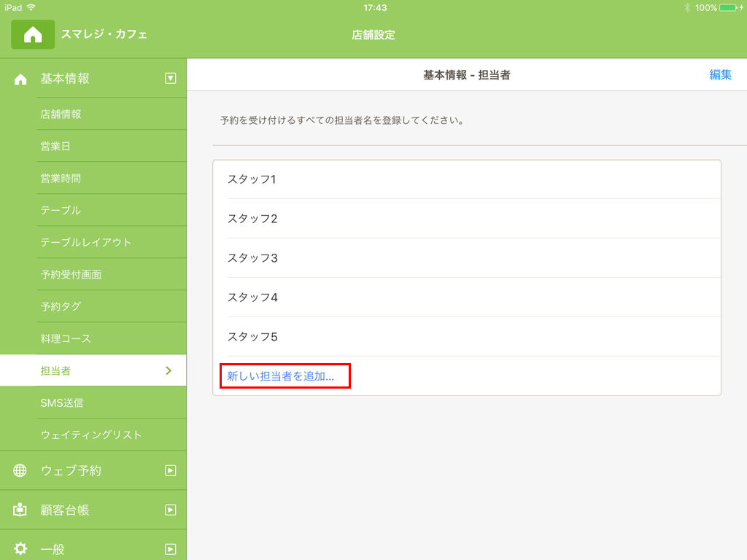Open 店舗情報 in the sidebar

tap(112, 114)
